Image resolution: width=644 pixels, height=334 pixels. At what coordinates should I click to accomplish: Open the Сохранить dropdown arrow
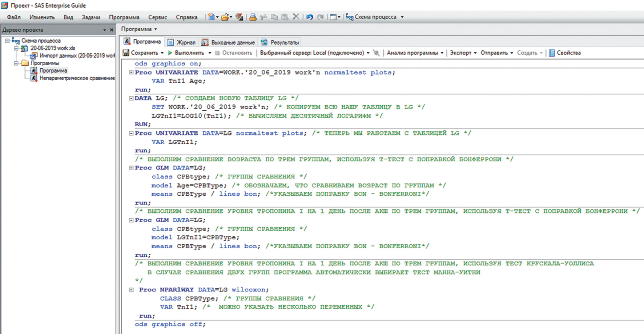(162, 53)
